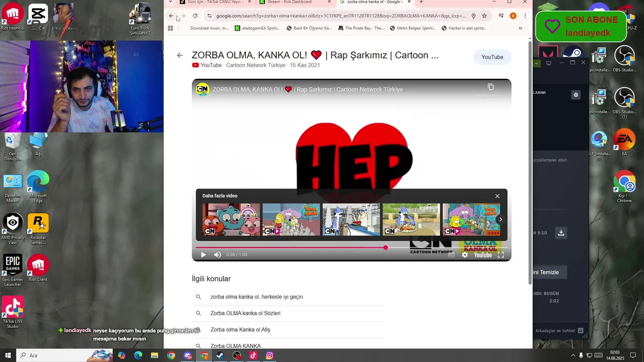644x362 pixels.
Task: Open the Basit Bir Öğrenci Ka... bookmark
Action: tap(309, 28)
